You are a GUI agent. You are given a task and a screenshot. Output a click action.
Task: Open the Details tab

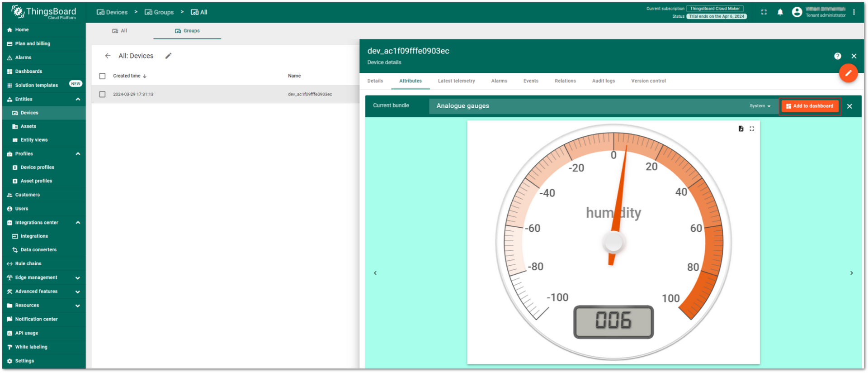tap(375, 81)
